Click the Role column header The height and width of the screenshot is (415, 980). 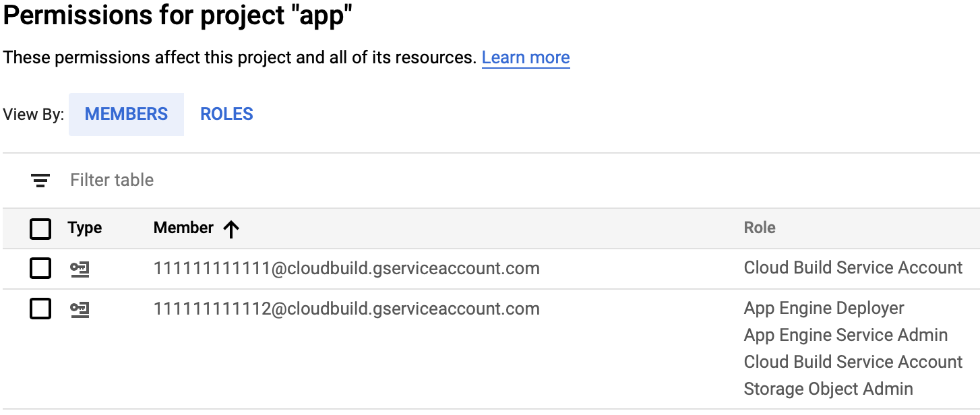[760, 228]
